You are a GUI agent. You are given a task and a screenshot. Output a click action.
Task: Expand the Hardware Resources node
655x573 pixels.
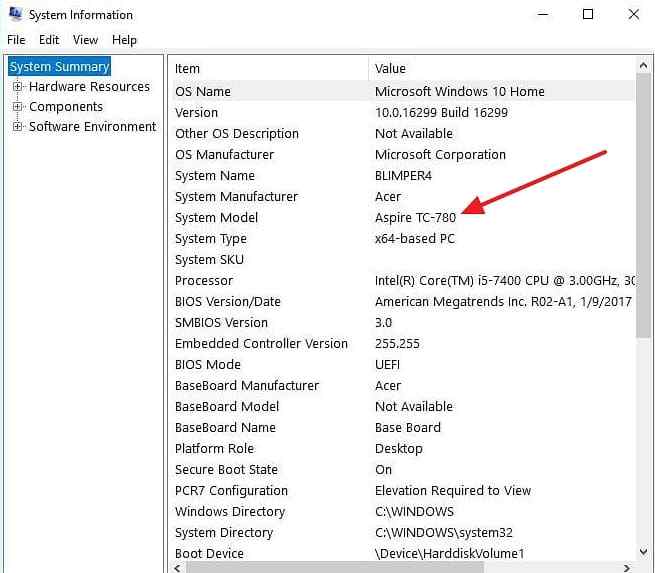pos(17,86)
